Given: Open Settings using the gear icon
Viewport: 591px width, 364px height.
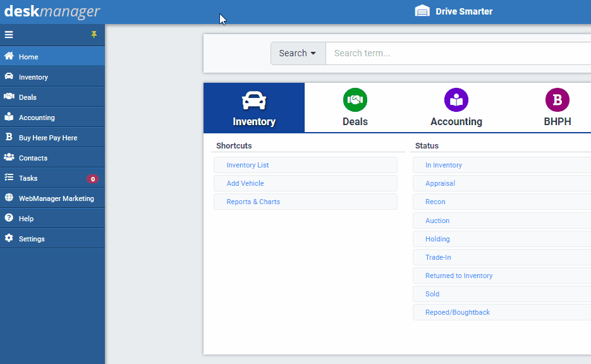Looking at the screenshot, I should pos(9,238).
